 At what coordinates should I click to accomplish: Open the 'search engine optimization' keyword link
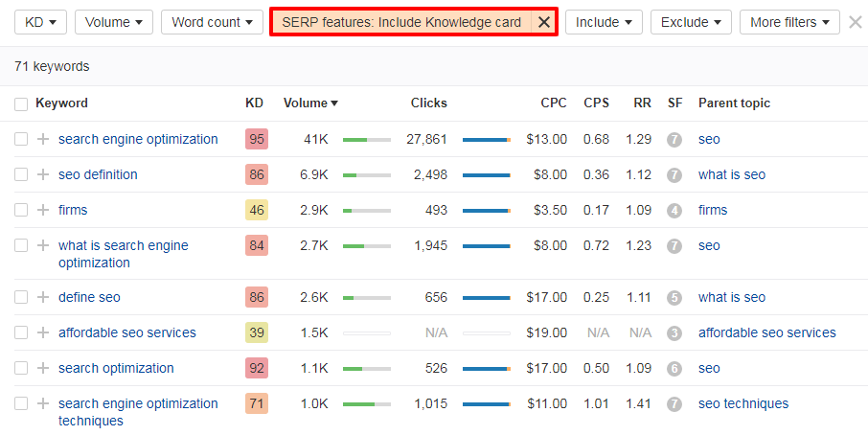[138, 139]
